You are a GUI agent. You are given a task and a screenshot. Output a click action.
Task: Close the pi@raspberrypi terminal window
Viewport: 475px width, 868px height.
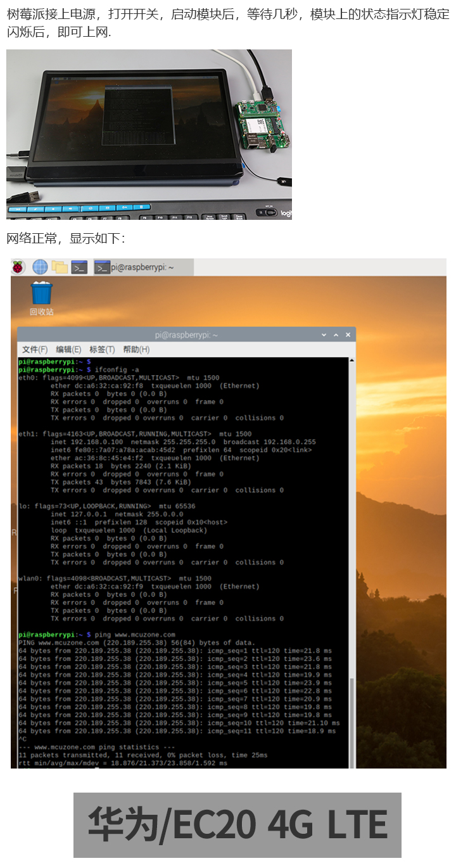click(x=347, y=335)
